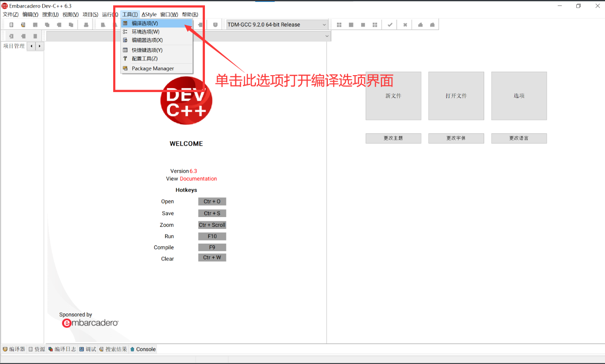Collapse the 项目管理 panel with the left arrow

pyautogui.click(x=31, y=46)
